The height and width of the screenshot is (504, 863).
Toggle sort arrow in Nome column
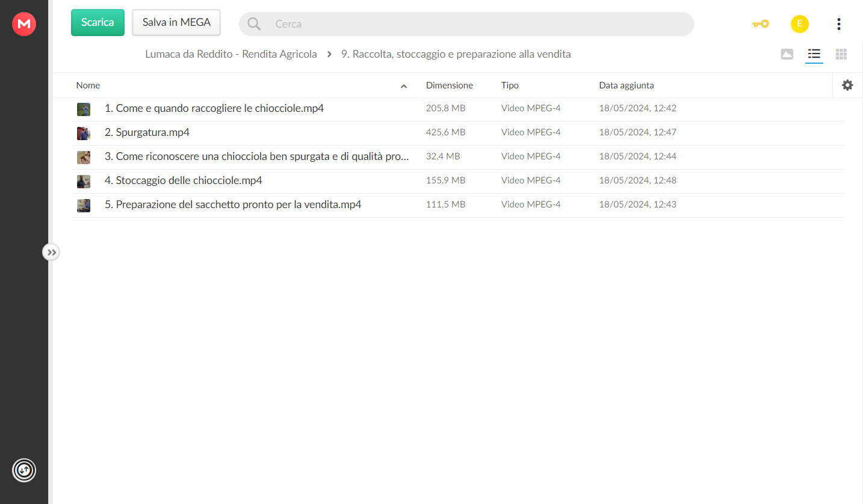tap(404, 86)
